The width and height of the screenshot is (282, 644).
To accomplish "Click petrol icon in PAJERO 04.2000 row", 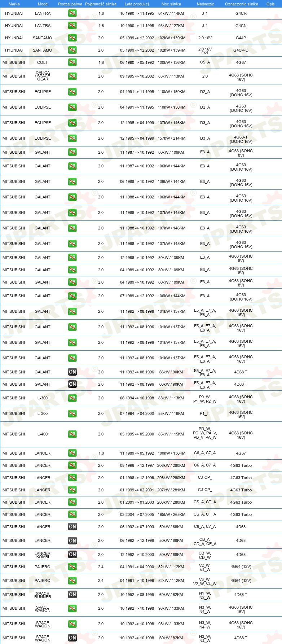I will (72, 567).
